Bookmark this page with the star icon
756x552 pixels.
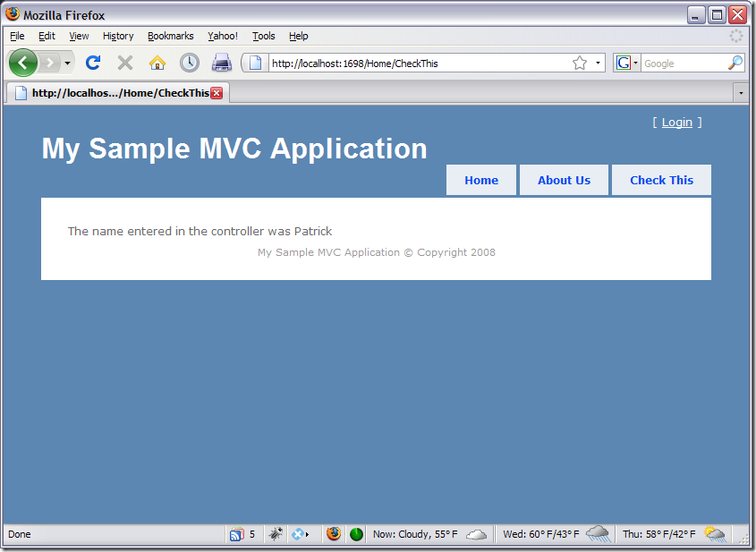tap(579, 63)
